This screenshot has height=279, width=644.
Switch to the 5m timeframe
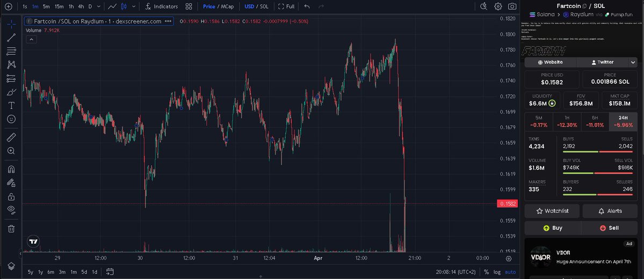click(x=46, y=6)
